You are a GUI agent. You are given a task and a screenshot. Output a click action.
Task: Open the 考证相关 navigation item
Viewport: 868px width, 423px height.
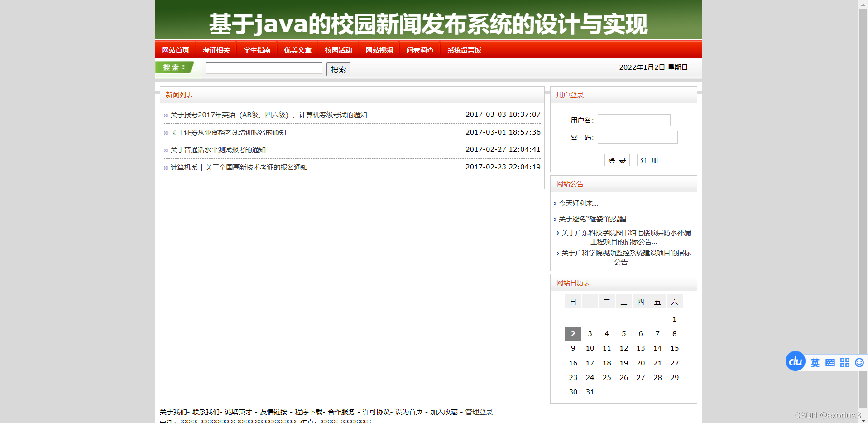pyautogui.click(x=216, y=50)
